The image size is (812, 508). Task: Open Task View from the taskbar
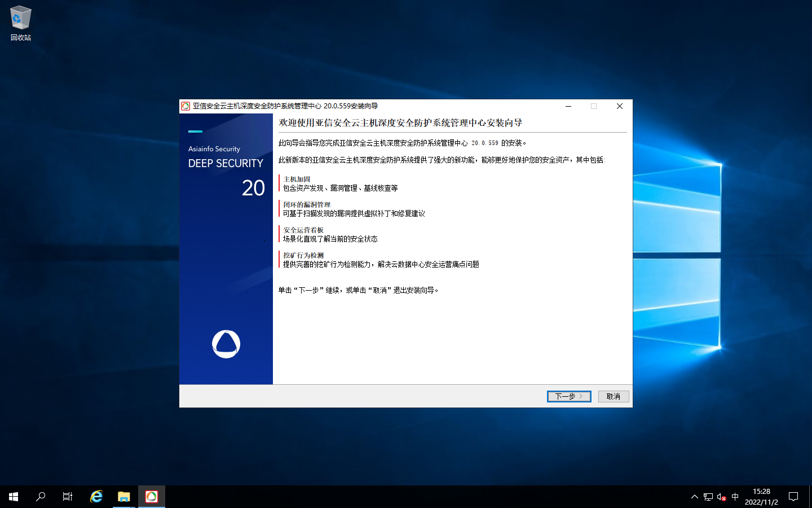coord(68,497)
